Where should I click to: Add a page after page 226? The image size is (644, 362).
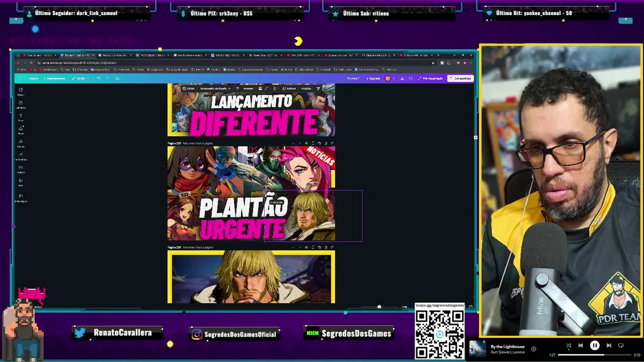coord(332,247)
